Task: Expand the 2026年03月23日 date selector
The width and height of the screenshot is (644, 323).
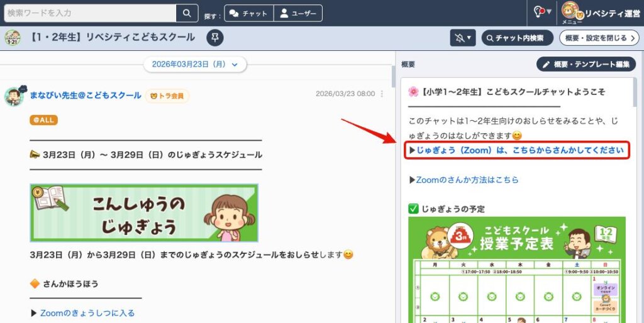Action: (x=195, y=64)
